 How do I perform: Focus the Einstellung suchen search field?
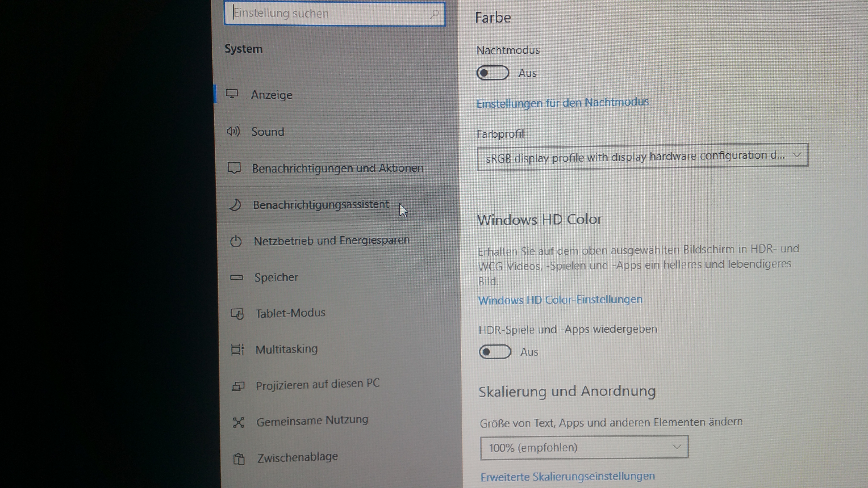330,14
